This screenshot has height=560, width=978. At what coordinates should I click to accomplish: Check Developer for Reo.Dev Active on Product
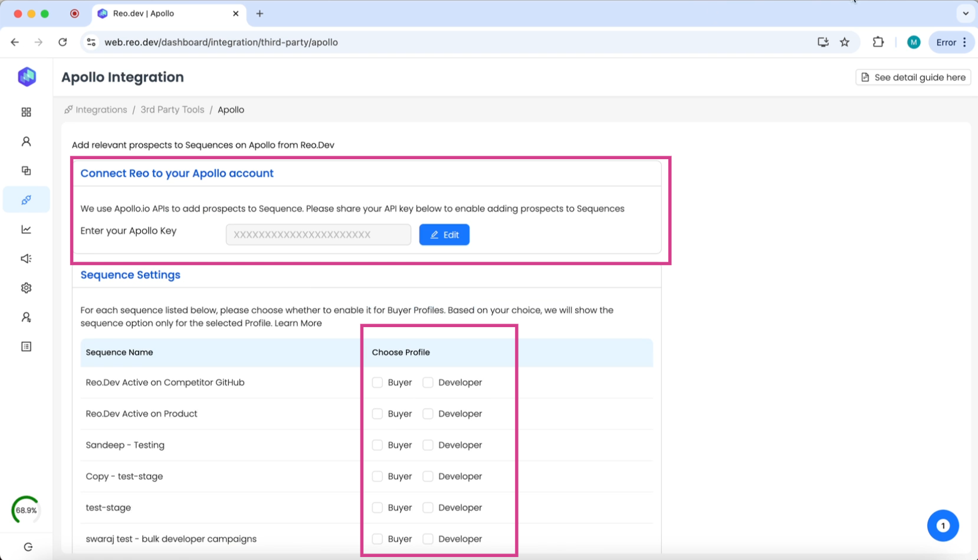(428, 414)
